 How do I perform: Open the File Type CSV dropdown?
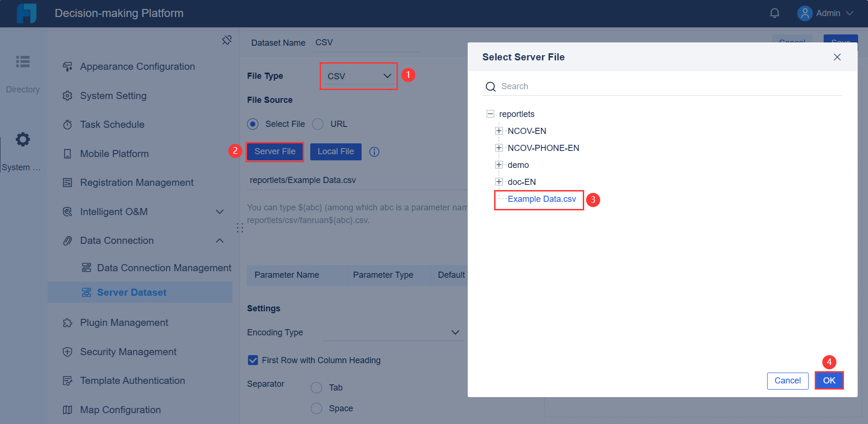(x=359, y=76)
